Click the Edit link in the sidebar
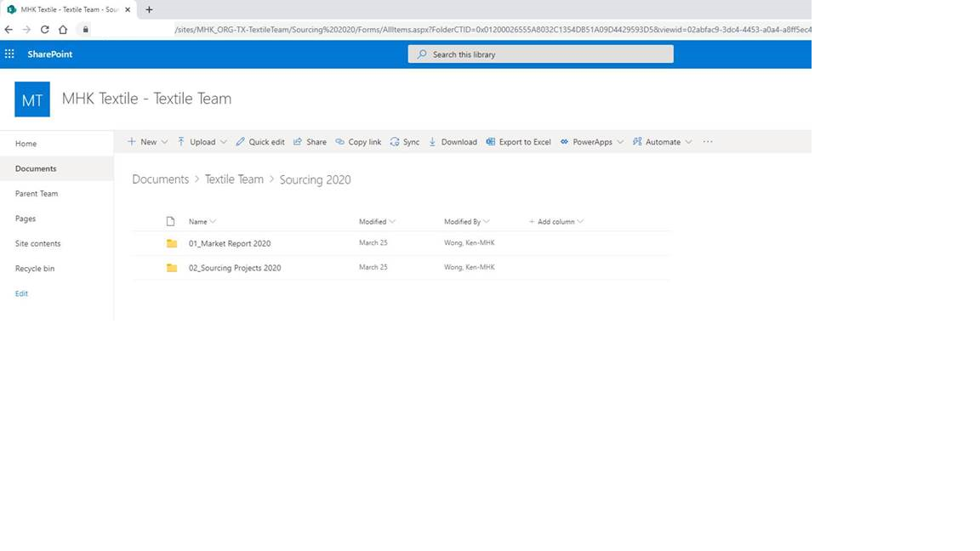The image size is (980, 551). click(x=21, y=293)
